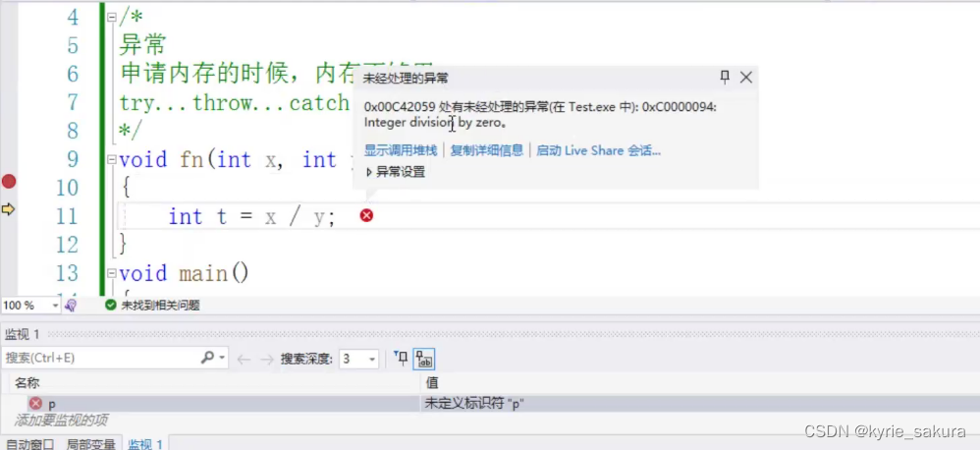
Task: Switch to the 自动窗口 tab
Action: tap(31, 444)
